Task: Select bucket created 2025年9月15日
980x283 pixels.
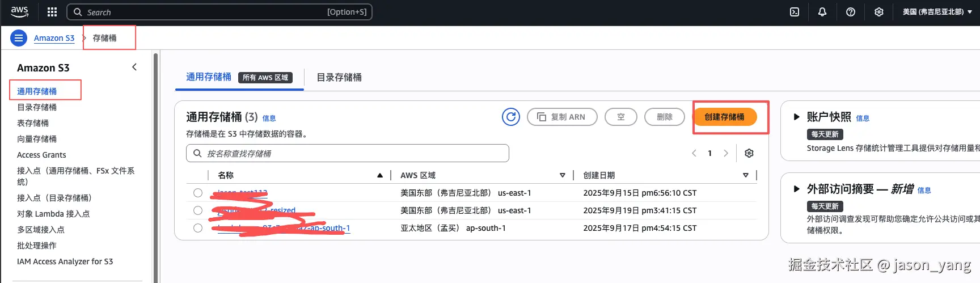Action: (x=198, y=193)
